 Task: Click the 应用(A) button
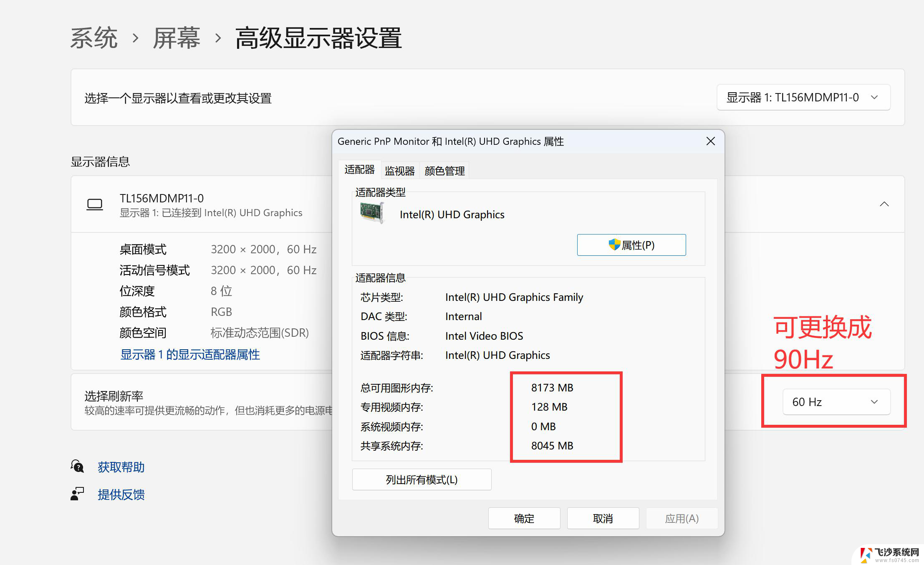[x=682, y=518]
